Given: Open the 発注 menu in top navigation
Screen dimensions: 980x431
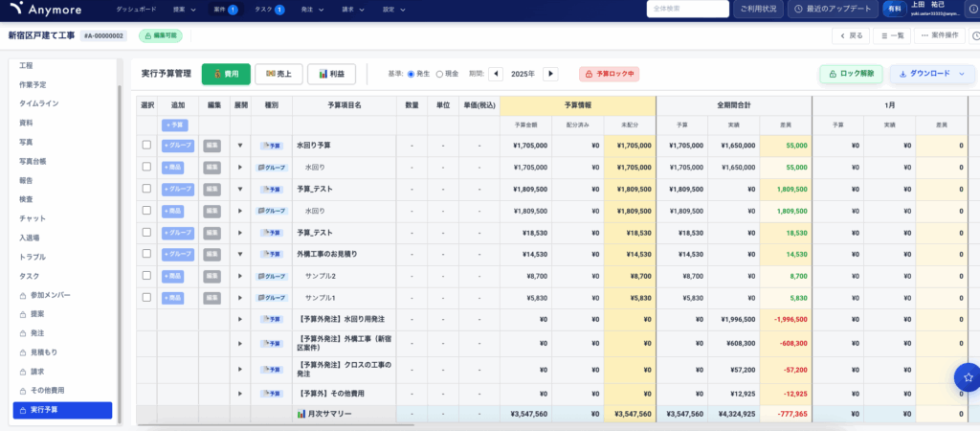Looking at the screenshot, I should [313, 10].
